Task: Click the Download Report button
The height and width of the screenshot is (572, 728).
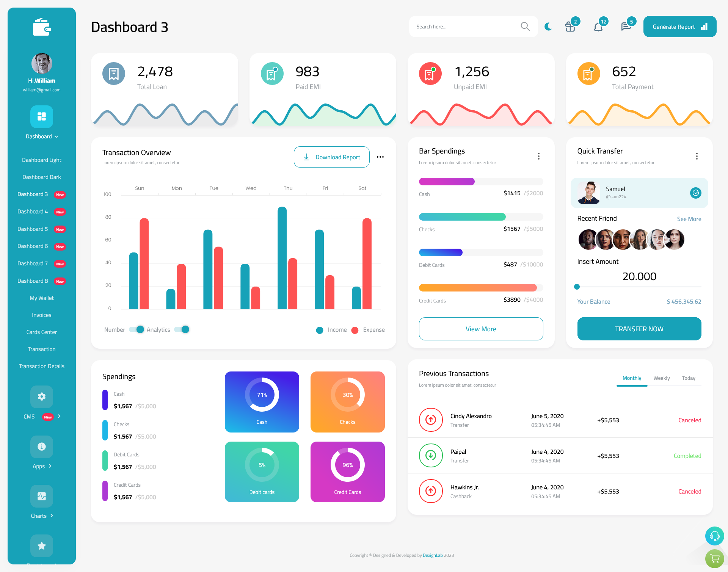Action: tap(331, 157)
